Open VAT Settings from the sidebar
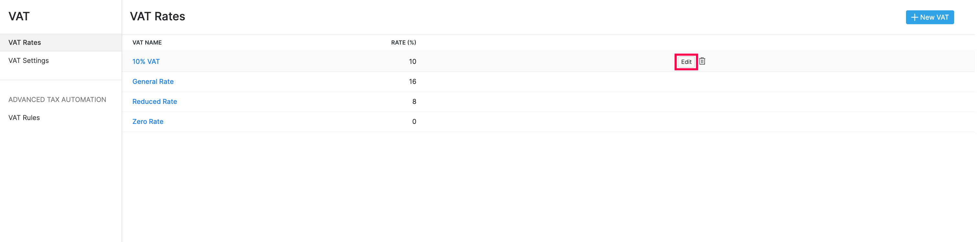The width and height of the screenshot is (980, 242). tap(28, 61)
